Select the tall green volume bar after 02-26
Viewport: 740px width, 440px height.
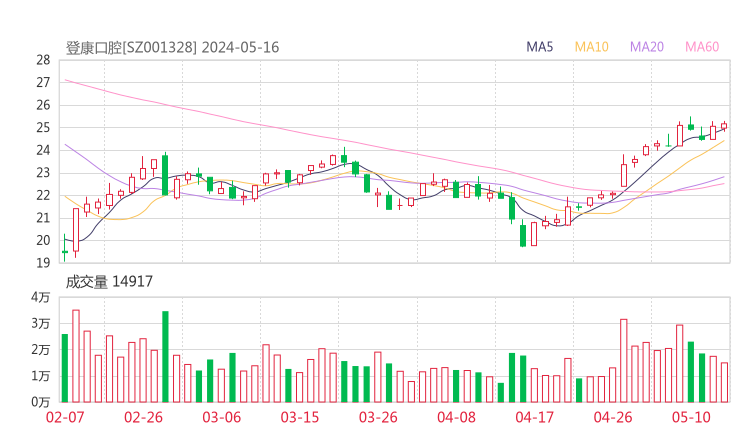165,357
